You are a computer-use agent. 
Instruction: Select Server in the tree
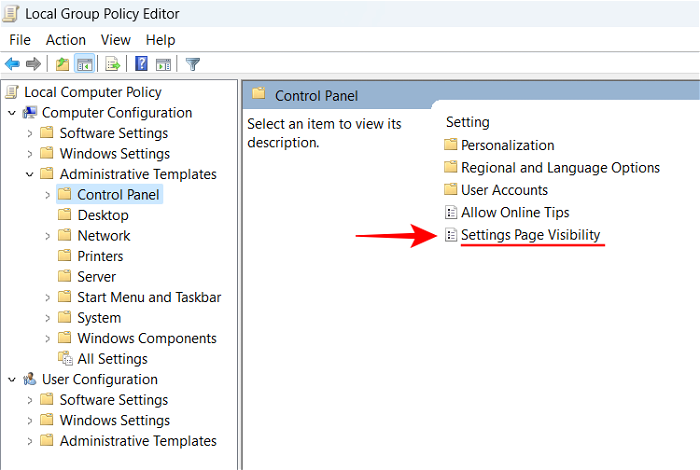(96, 277)
